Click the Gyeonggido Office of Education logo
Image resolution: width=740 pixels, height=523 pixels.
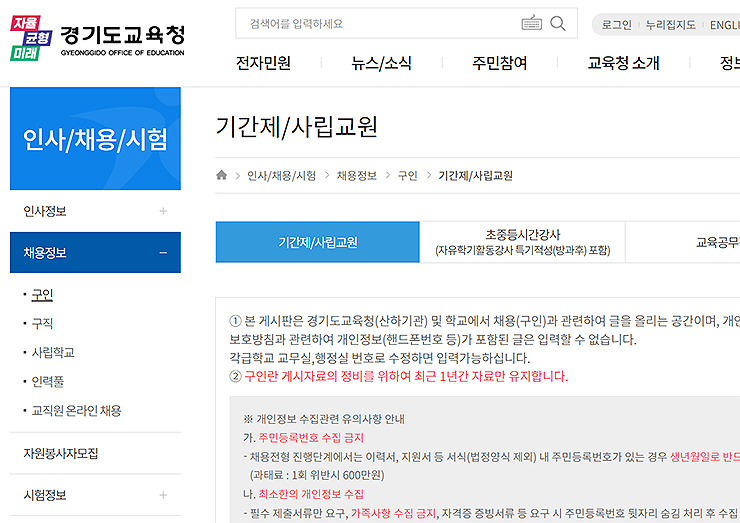click(97, 38)
